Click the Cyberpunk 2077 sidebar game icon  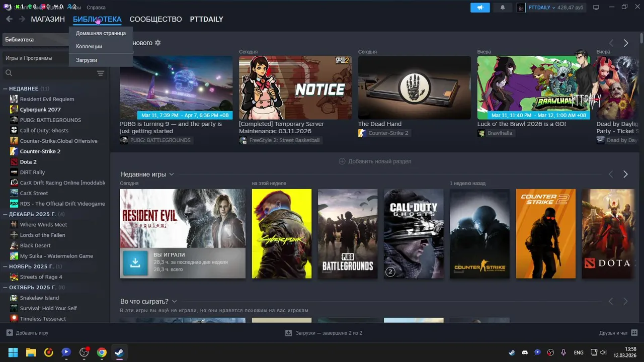[14, 110]
